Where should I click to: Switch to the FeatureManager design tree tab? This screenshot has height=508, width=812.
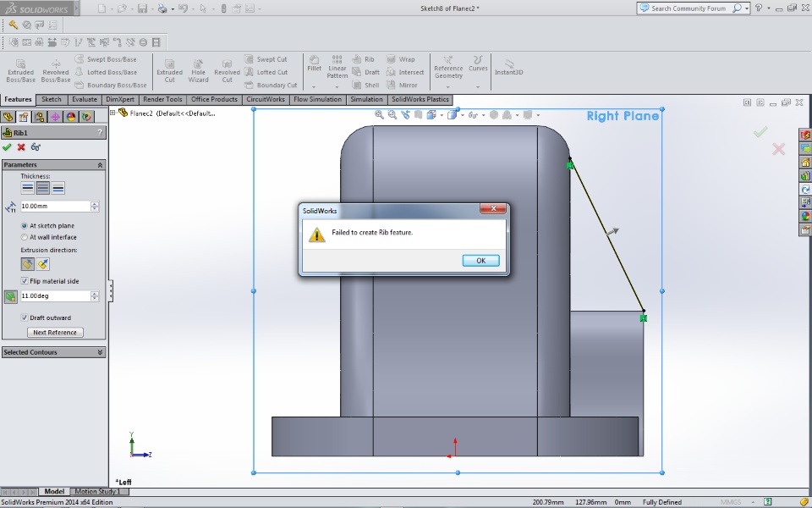8,117
